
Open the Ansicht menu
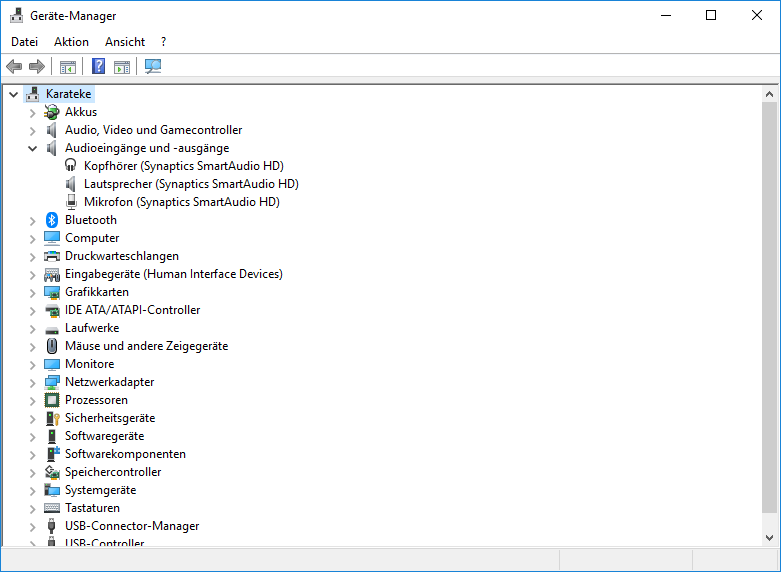pyautogui.click(x=125, y=42)
